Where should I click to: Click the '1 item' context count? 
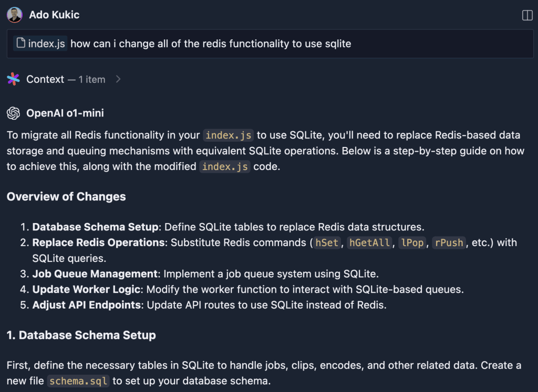(91, 79)
